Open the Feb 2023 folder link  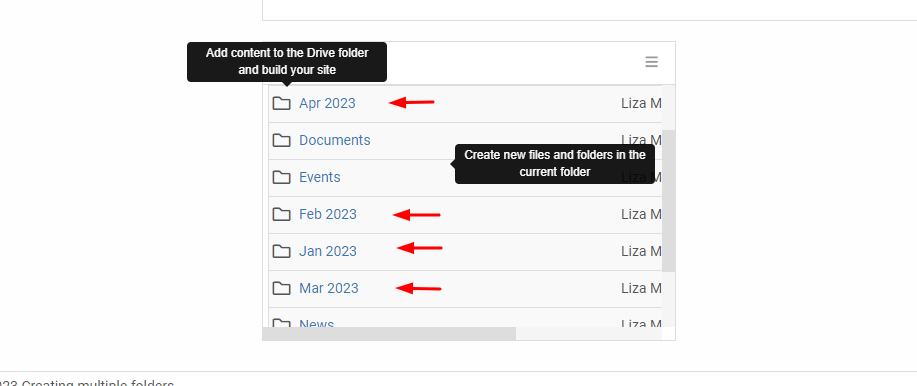(328, 214)
